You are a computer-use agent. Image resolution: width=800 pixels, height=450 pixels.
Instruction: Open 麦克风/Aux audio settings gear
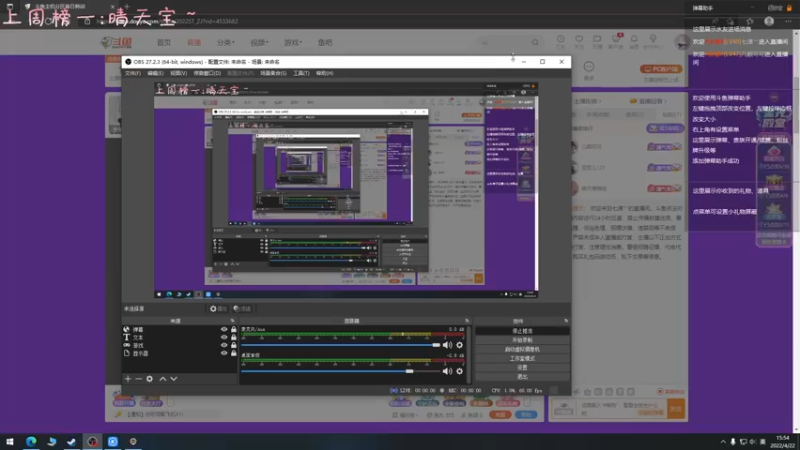coord(460,345)
